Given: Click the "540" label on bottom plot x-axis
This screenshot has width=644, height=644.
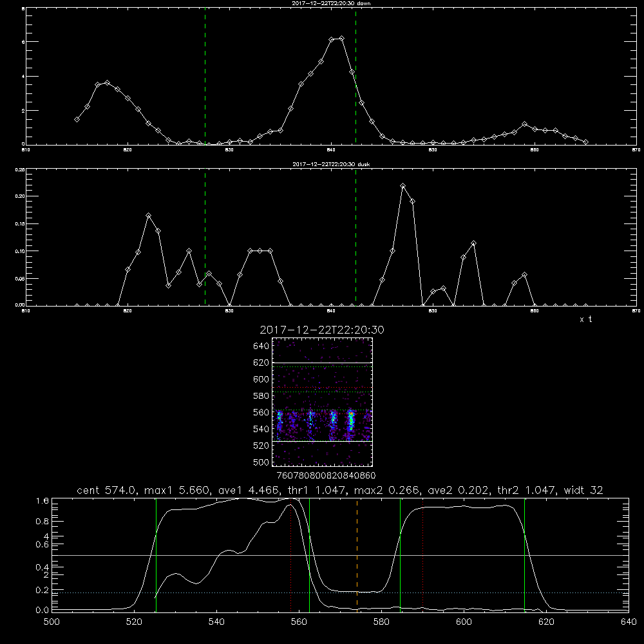Looking at the screenshot, I should [x=216, y=622].
